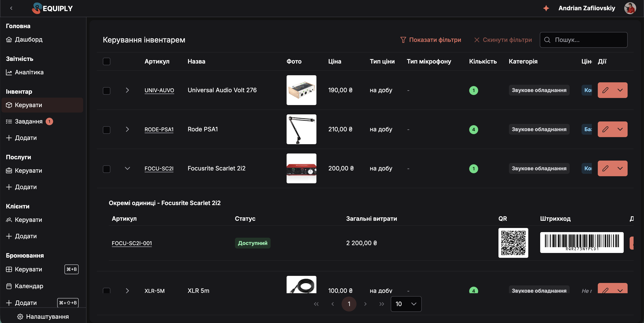Open the Focusrite Scarlet 2i2 photo
Image resolution: width=644 pixels, height=323 pixels.
[x=301, y=168]
